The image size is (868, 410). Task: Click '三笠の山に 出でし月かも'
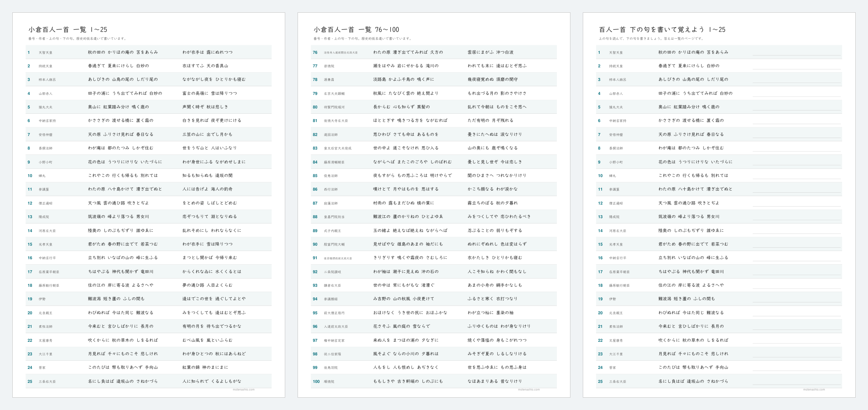click(207, 134)
